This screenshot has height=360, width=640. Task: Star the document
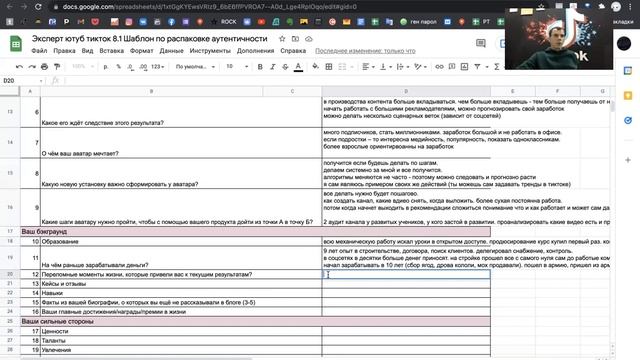pos(282,39)
